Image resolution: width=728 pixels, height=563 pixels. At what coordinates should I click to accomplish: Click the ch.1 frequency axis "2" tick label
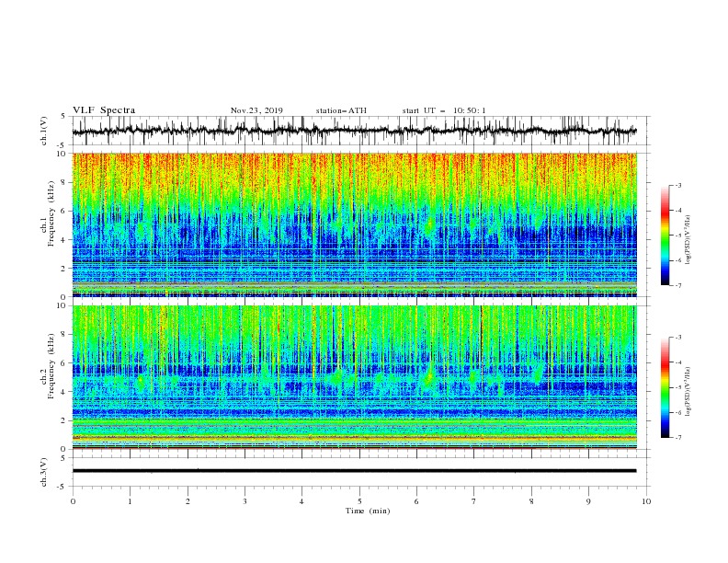64,268
